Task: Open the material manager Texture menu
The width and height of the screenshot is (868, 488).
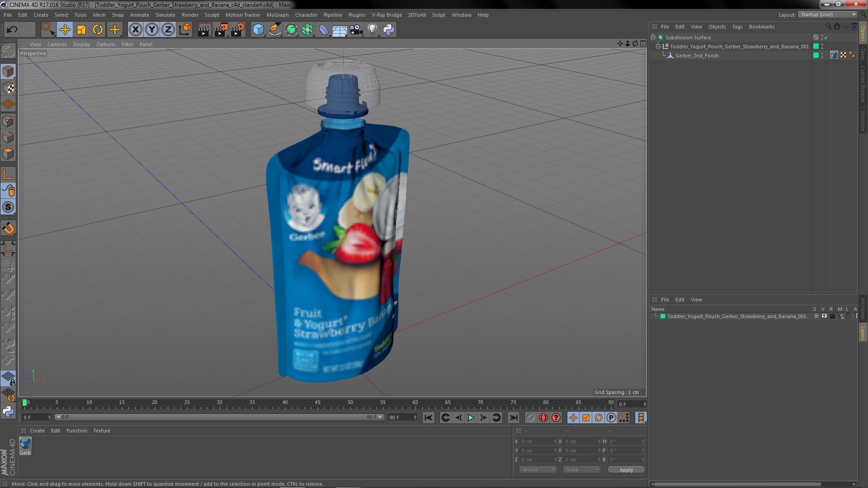Action: (x=102, y=431)
